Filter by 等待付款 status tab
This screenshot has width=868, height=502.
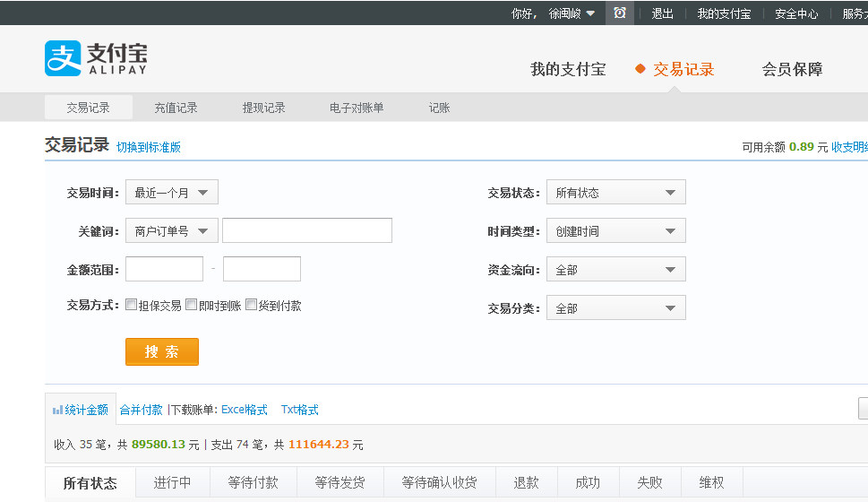[x=254, y=482]
